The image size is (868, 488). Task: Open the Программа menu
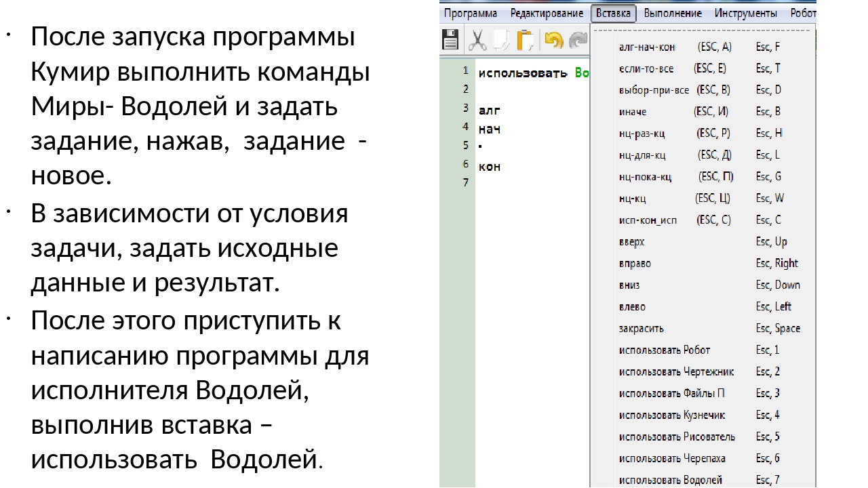471,14
